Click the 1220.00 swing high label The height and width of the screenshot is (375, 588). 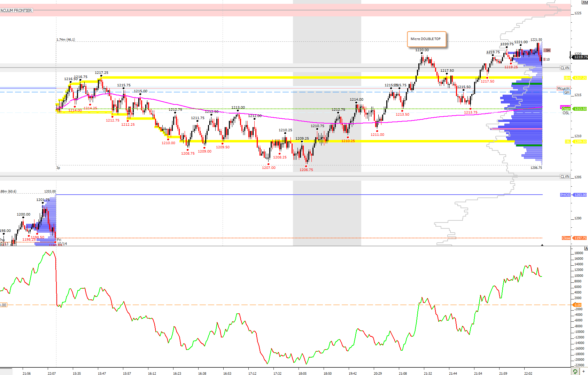point(422,50)
